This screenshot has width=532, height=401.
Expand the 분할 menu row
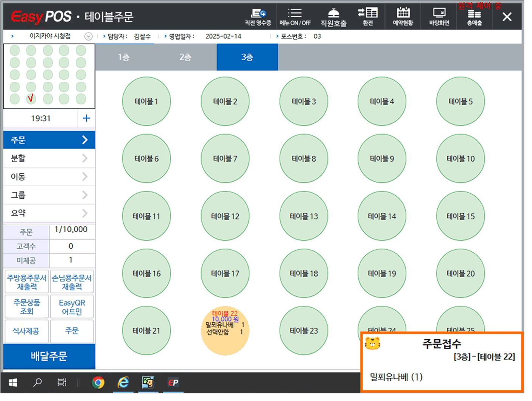pos(49,158)
